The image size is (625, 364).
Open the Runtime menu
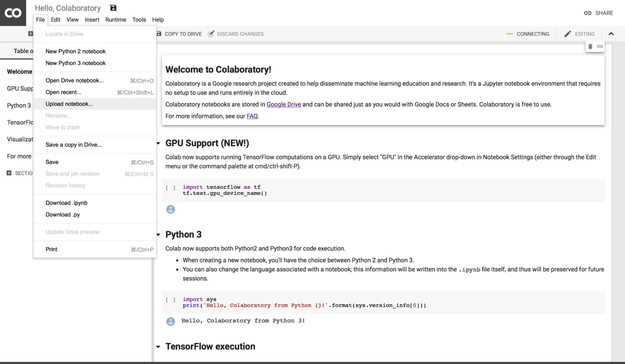tap(116, 20)
